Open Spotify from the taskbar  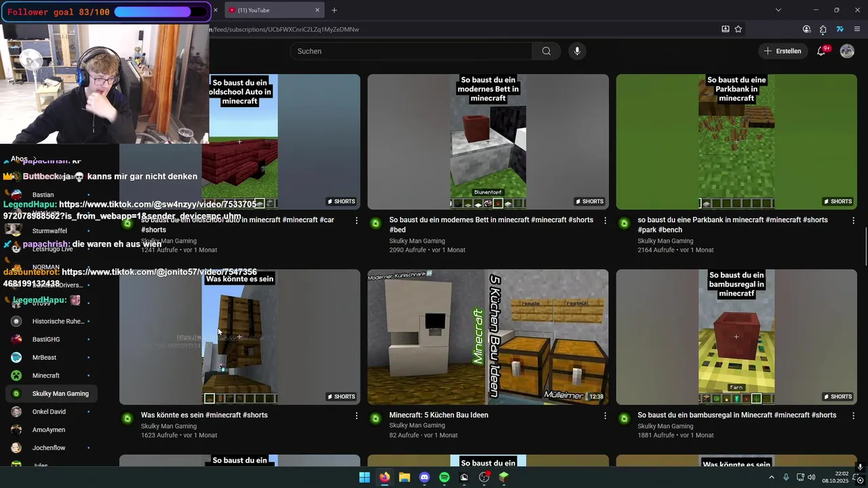pos(444,477)
